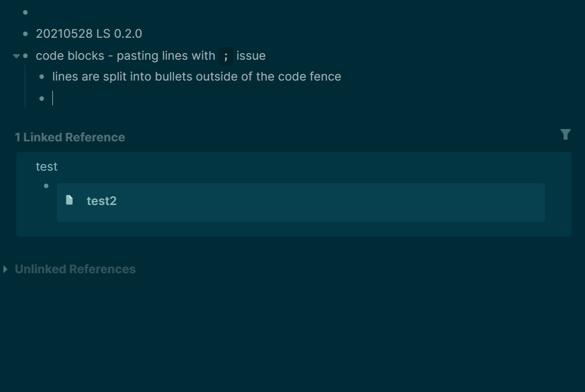The image size is (585, 392).
Task: Toggle the disclosure triangle for Unlinked References
Action: click(5, 269)
